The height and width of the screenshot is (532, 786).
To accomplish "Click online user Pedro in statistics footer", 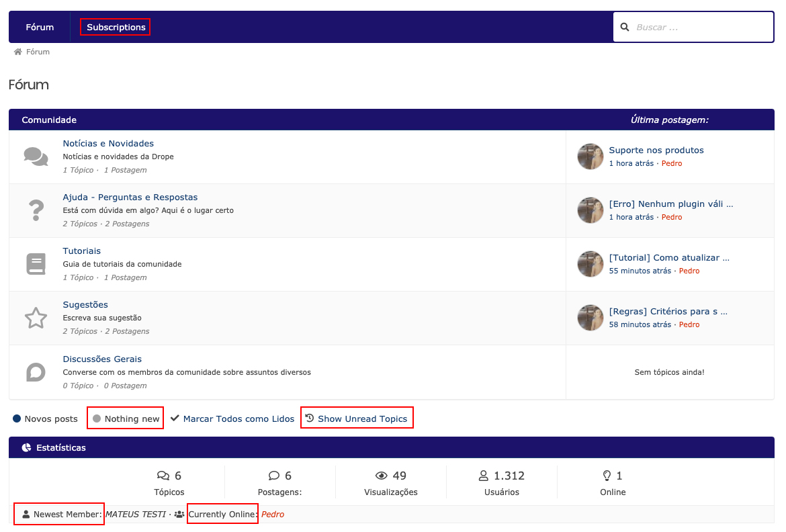I will (x=273, y=515).
